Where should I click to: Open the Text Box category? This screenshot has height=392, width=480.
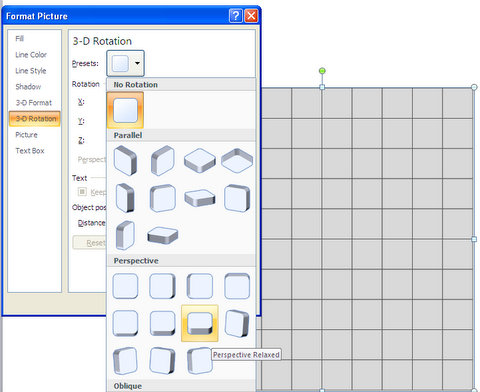pos(30,151)
